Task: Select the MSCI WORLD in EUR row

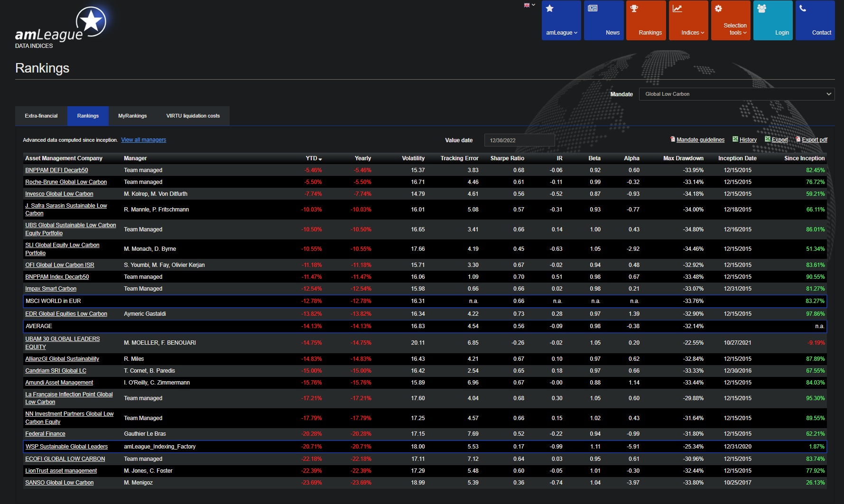Action: [425, 301]
